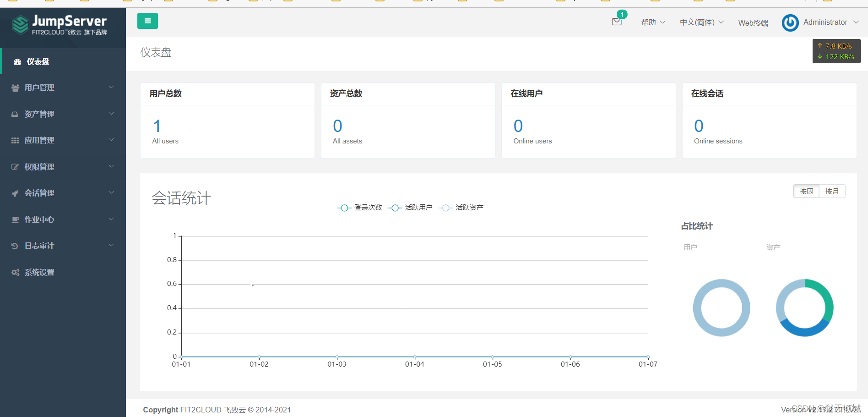Click the Copyright FIT2CLOUD footer text
Screen dimensions: 868x417
(x=217, y=410)
